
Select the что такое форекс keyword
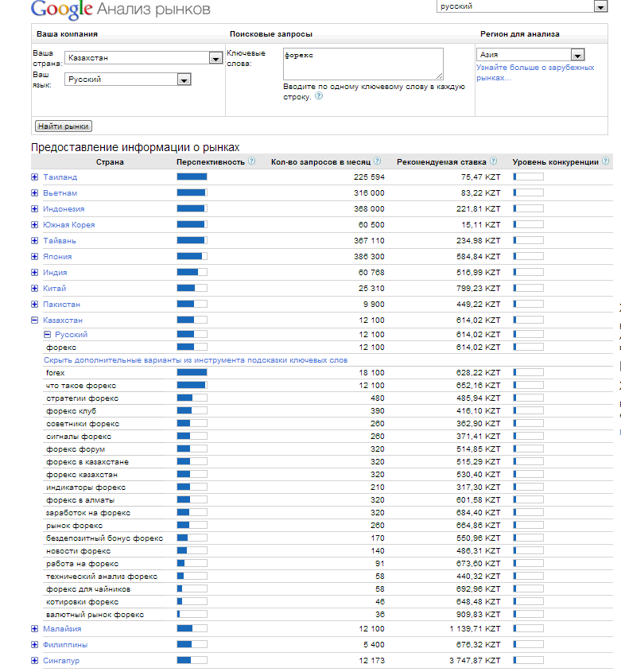(81, 386)
